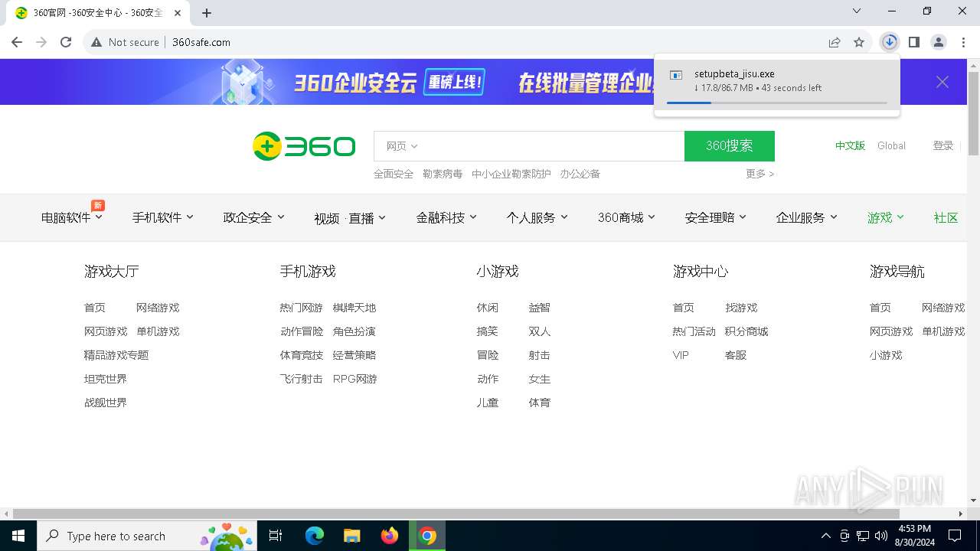980x551 pixels.
Task: Show hidden system tray icons
Action: click(x=825, y=536)
